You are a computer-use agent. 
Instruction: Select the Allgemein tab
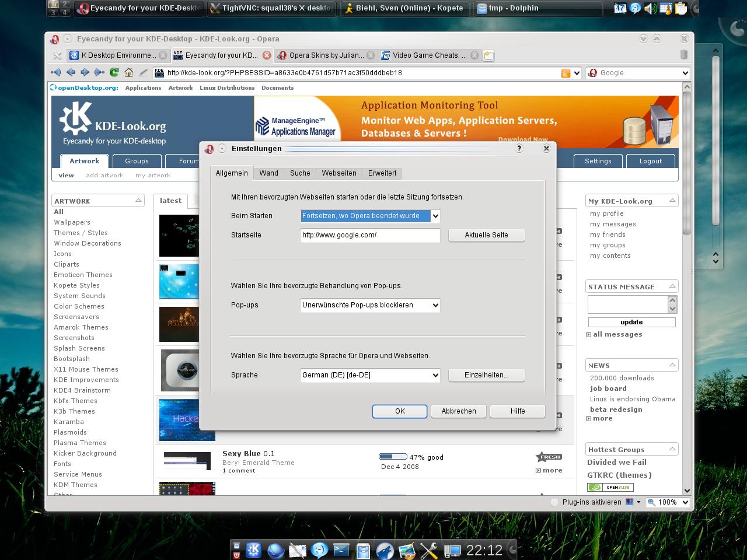click(232, 173)
